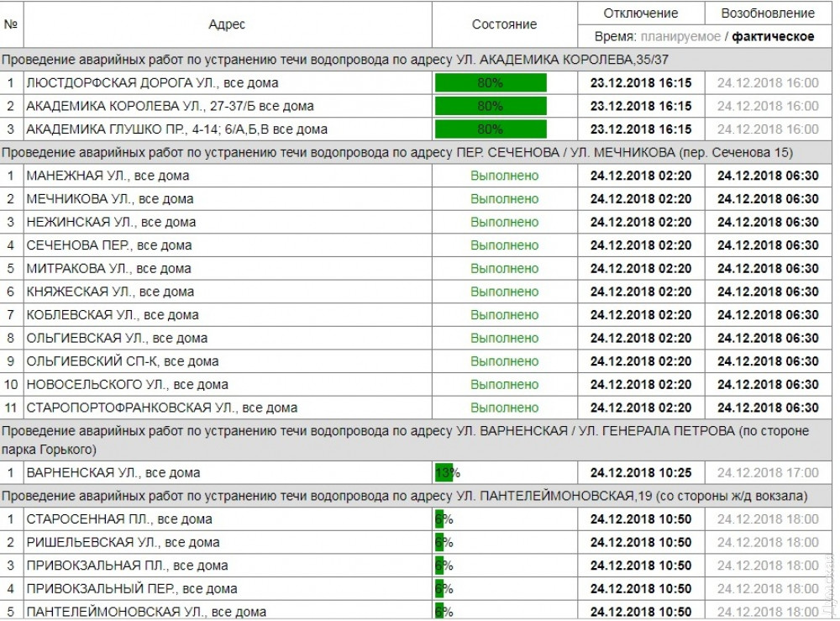The height and width of the screenshot is (621, 840).
Task: Click the "фактическое" time legend label
Action: pyautogui.click(x=773, y=36)
